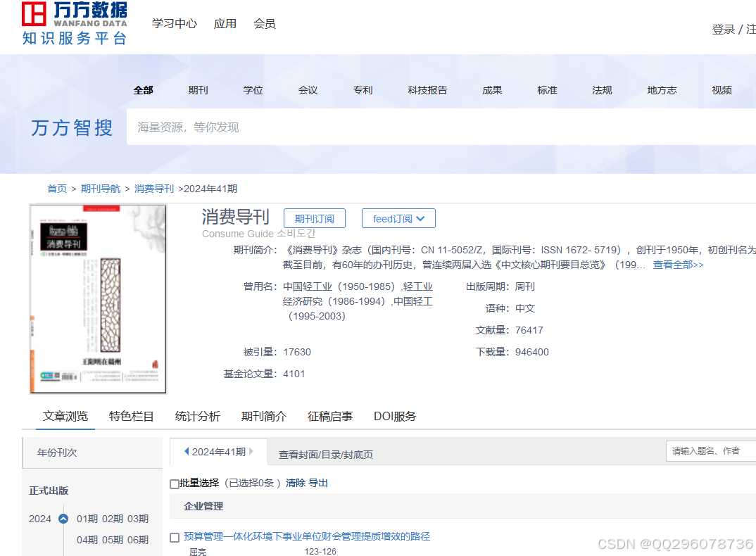Open 查看封面/目录/封底页 link
756x556 pixels.
tap(325, 455)
